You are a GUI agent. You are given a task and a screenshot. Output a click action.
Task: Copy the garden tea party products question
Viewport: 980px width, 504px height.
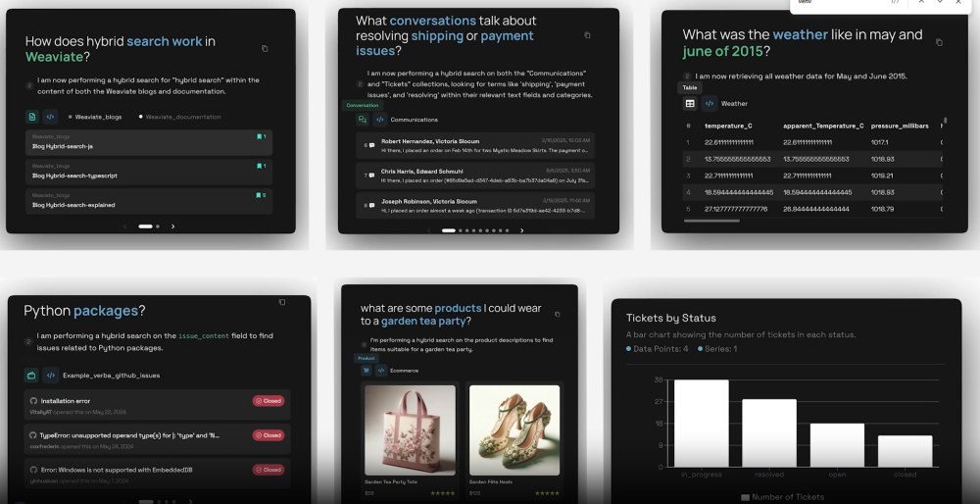point(558,315)
